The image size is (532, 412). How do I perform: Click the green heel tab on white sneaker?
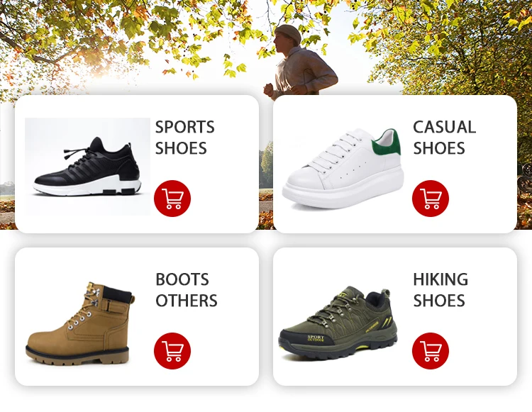pyautogui.click(x=387, y=143)
